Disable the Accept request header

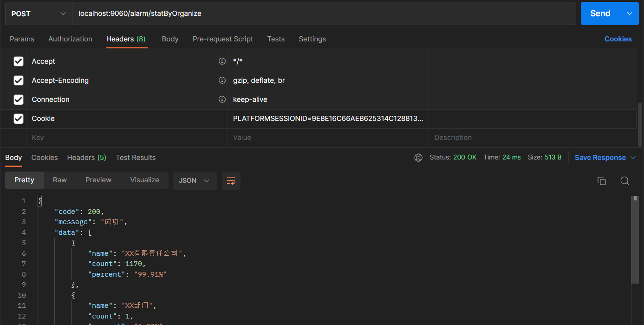pyautogui.click(x=19, y=61)
